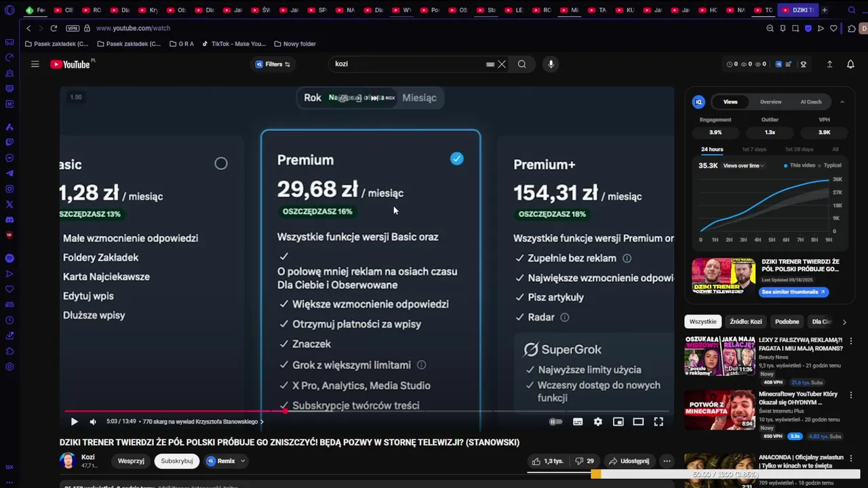
Task: Mute the video volume
Action: (93, 422)
